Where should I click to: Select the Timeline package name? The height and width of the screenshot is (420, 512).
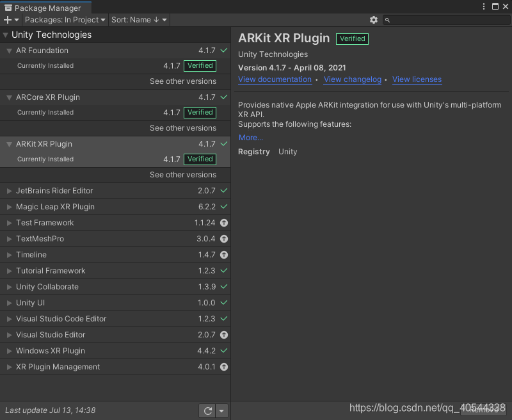(x=31, y=255)
